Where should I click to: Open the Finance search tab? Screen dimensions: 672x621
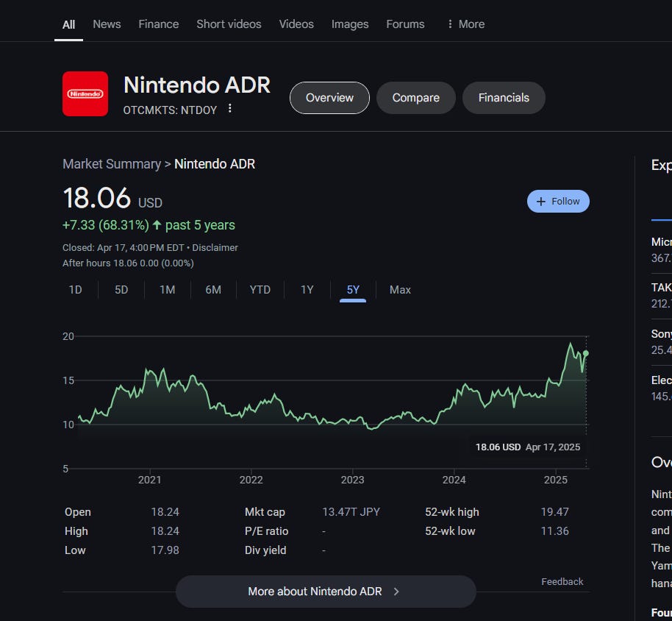pyautogui.click(x=159, y=24)
